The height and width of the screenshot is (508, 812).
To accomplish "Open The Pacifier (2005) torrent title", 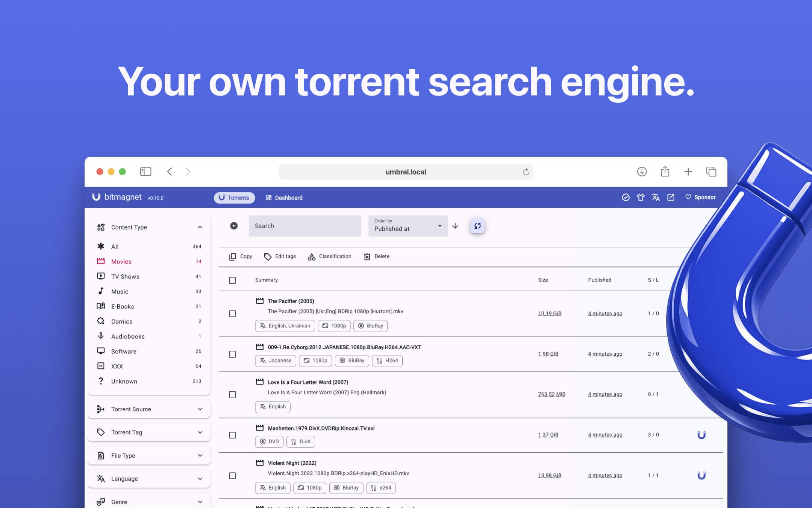I will 291,301.
